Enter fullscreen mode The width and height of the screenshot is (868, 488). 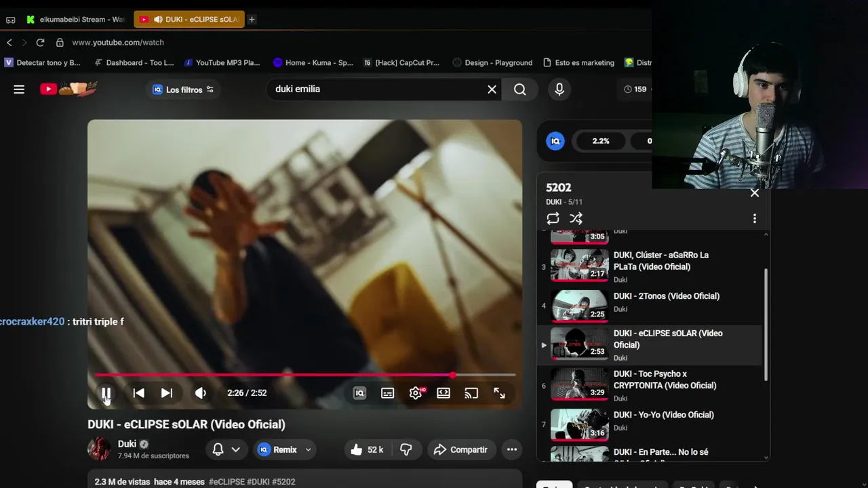(x=499, y=393)
